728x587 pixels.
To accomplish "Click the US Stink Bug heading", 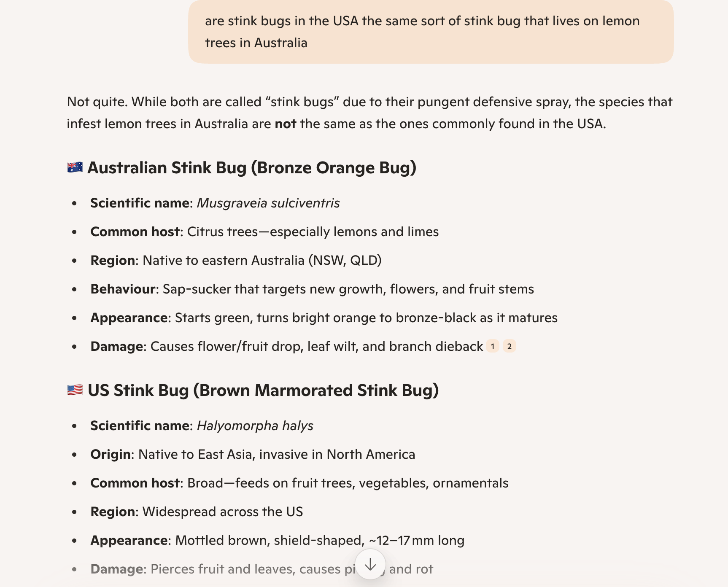I will click(263, 390).
